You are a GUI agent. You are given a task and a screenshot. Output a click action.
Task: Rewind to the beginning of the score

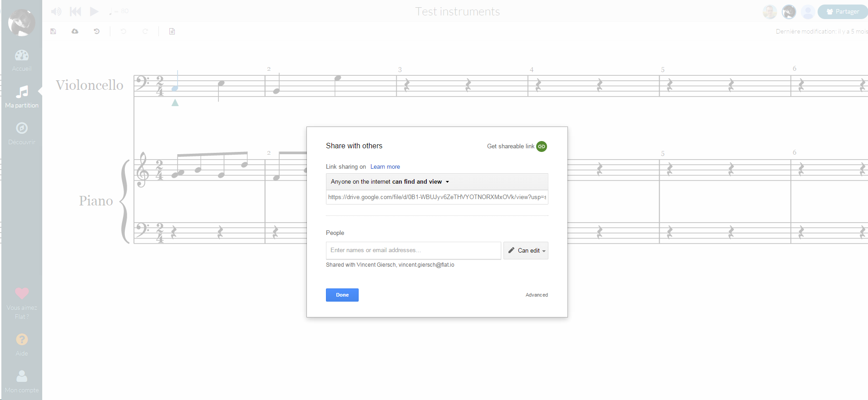[x=75, y=11]
